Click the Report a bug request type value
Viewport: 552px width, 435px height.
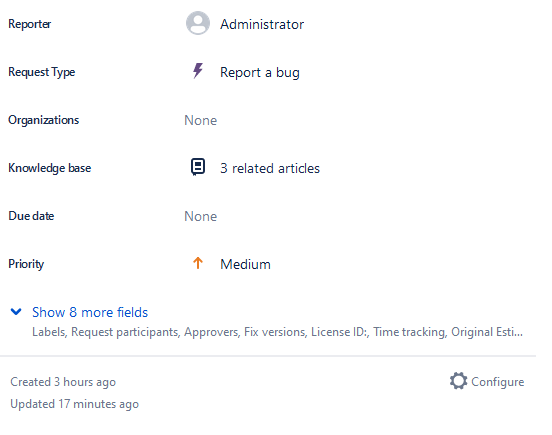click(x=260, y=72)
